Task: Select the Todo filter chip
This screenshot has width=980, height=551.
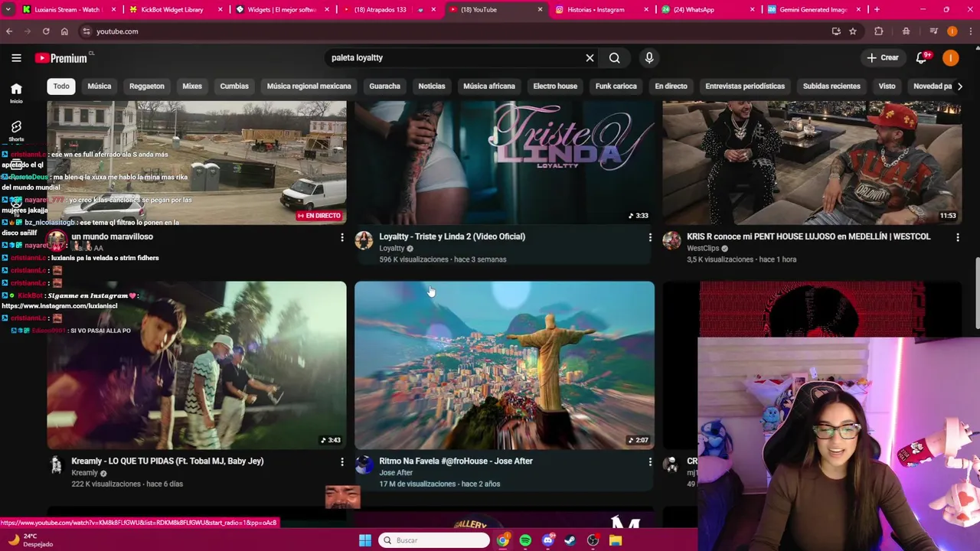Action: click(x=61, y=86)
